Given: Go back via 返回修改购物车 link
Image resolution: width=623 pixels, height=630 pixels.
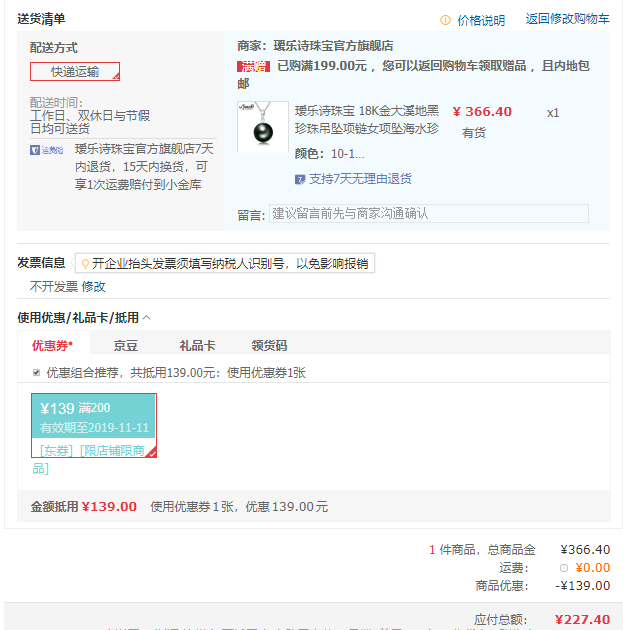Looking at the screenshot, I should click(x=567, y=18).
